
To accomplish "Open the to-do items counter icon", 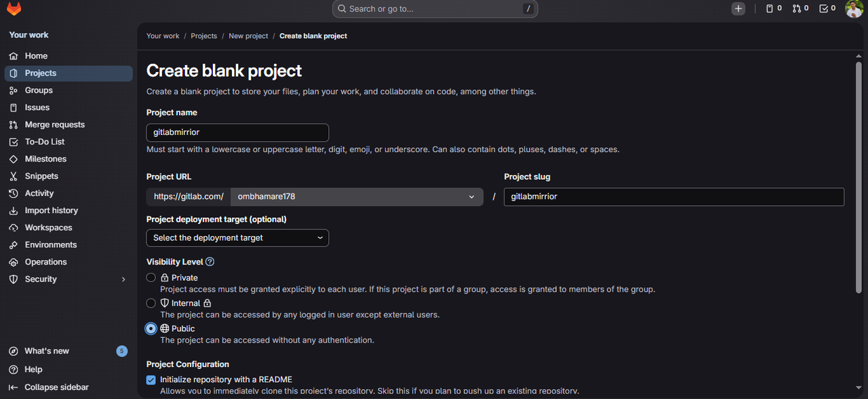I will (827, 9).
